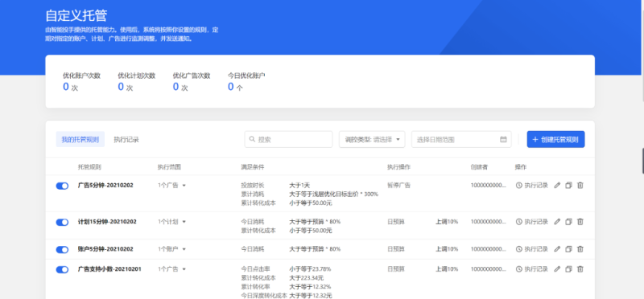The image size is (644, 299).
Task: Click the search magnifier icon
Action: pos(252,139)
